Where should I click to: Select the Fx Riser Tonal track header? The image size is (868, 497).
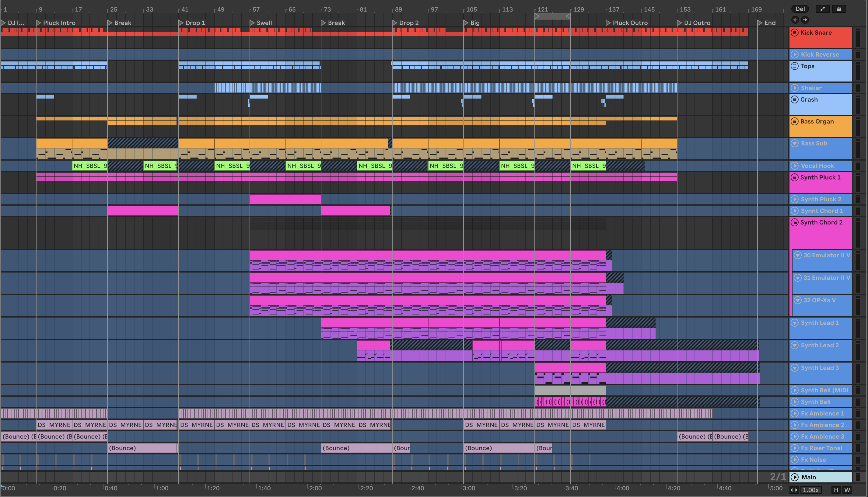tap(821, 448)
